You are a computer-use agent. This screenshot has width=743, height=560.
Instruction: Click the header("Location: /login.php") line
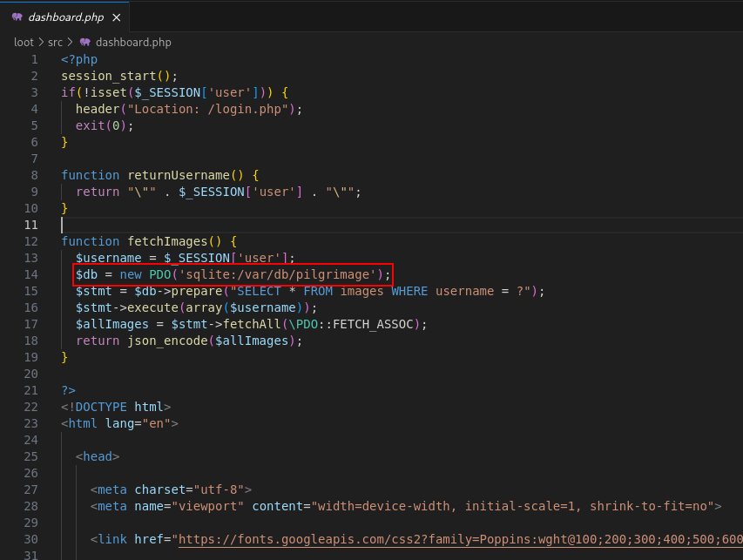pos(189,109)
